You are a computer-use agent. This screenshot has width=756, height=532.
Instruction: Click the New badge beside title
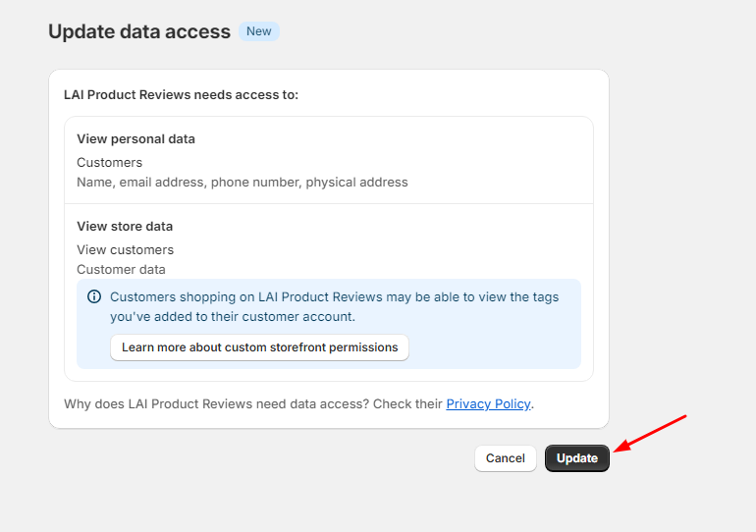259,31
